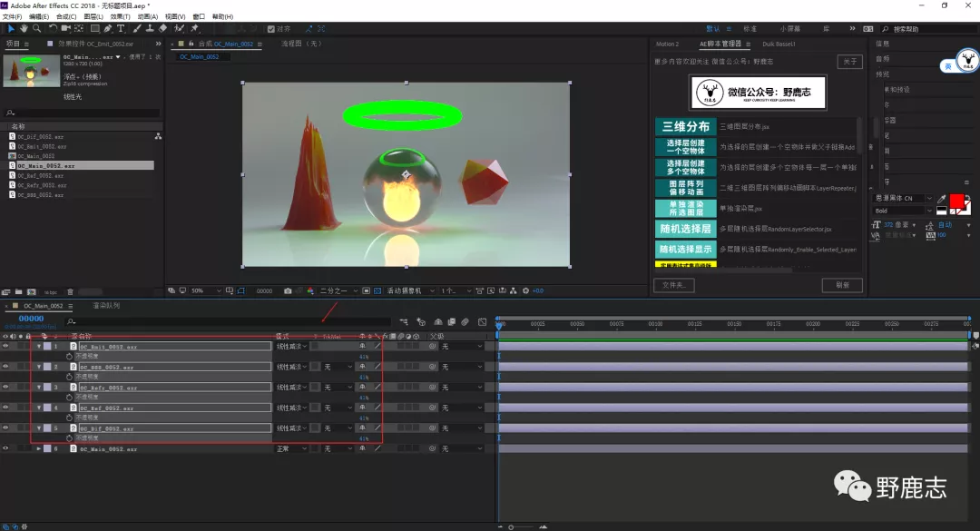Select the Puppet Pin tool
This screenshot has width=980, height=531.
194,28
